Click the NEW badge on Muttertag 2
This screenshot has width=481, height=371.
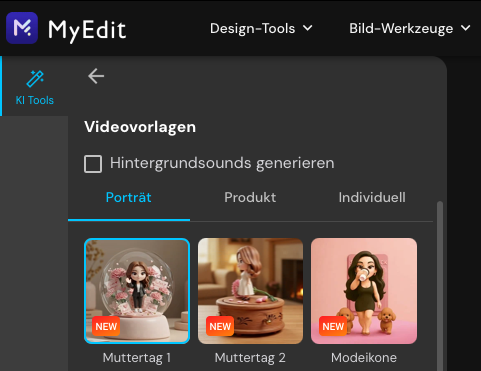220,326
